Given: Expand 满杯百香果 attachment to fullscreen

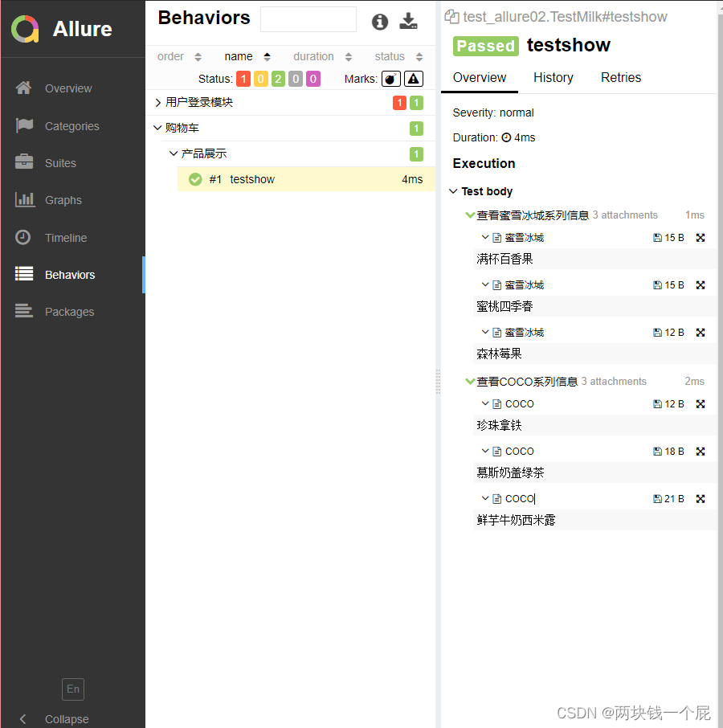Looking at the screenshot, I should [x=701, y=238].
